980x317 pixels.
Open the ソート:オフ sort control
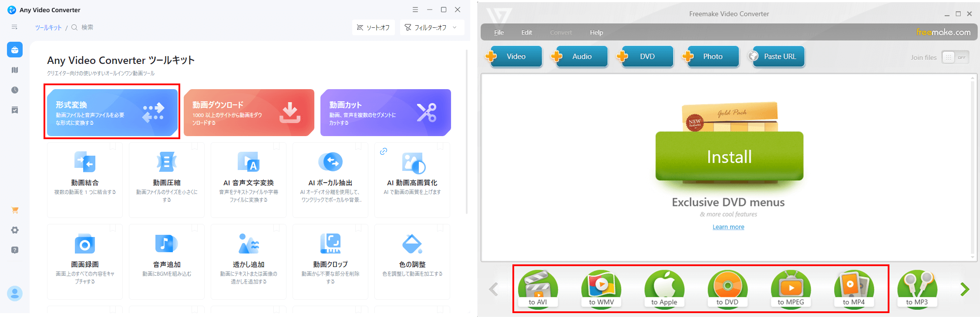374,27
